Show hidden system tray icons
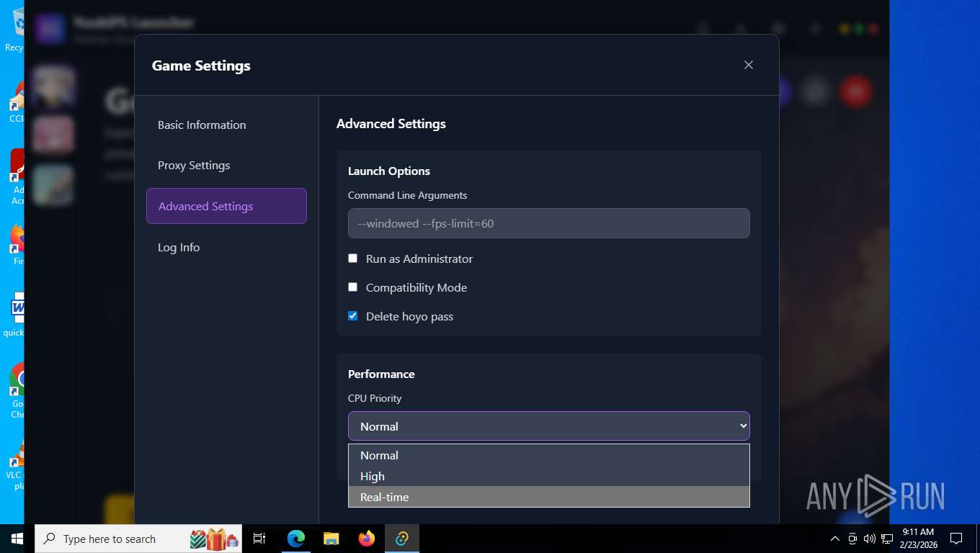Screen dimensions: 980x553 click(835, 539)
